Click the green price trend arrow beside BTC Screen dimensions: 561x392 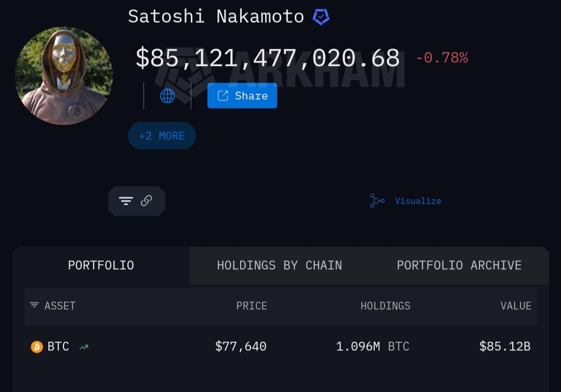point(83,347)
